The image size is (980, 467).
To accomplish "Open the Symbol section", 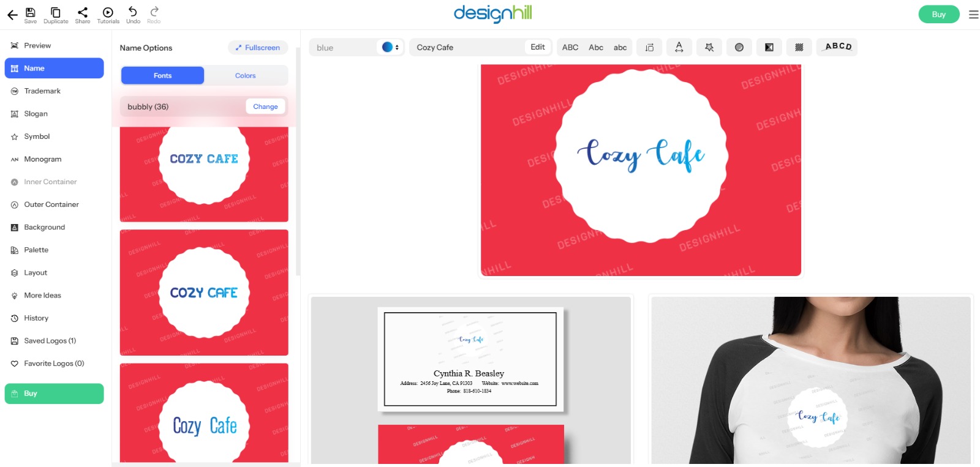I will tap(54, 136).
